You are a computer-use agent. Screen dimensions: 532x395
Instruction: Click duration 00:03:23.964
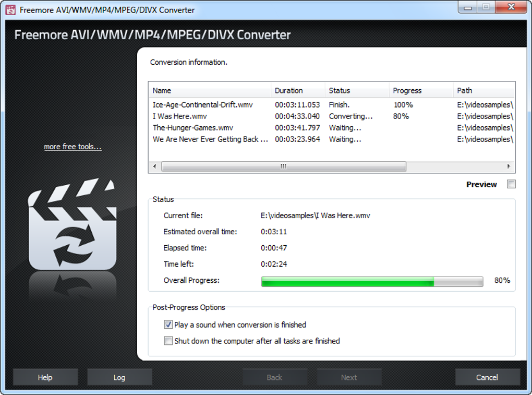click(x=297, y=139)
